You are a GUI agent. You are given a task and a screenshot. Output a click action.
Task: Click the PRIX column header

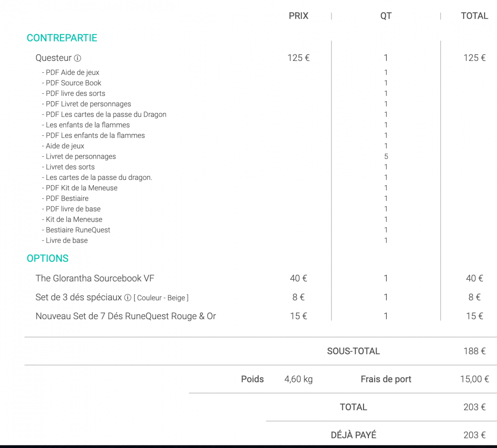(298, 16)
